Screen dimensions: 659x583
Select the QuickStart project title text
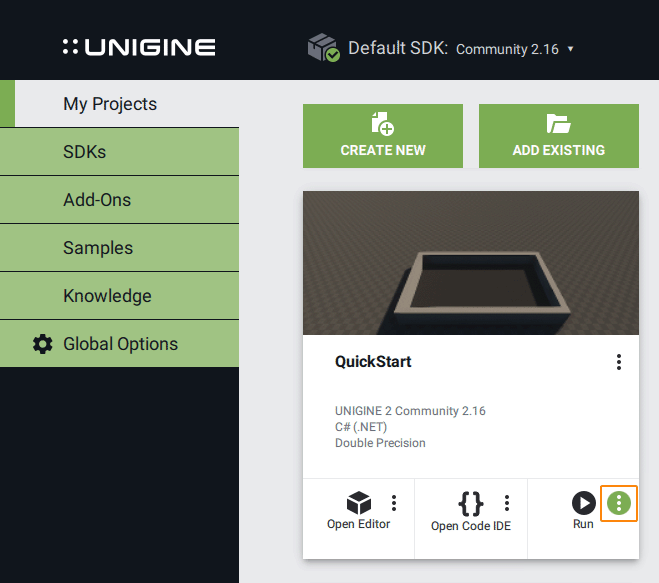coord(373,362)
